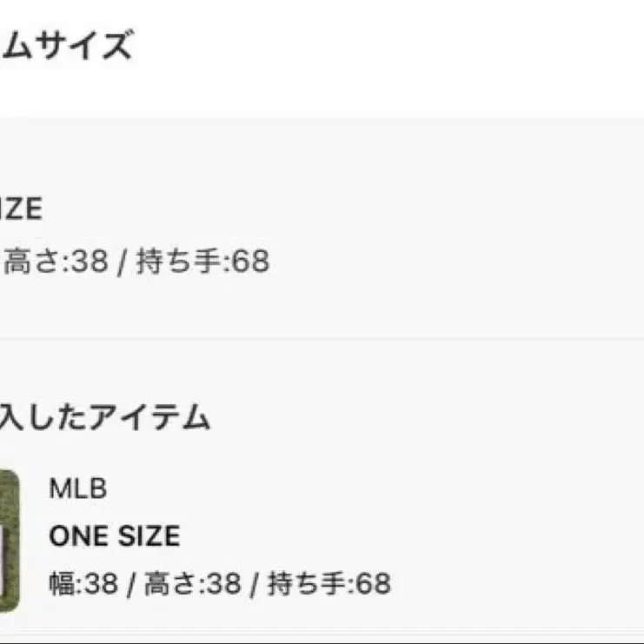Click 持ち手:68 in the upper size card
Image resolution: width=644 pixels, height=644 pixels.
(x=202, y=261)
